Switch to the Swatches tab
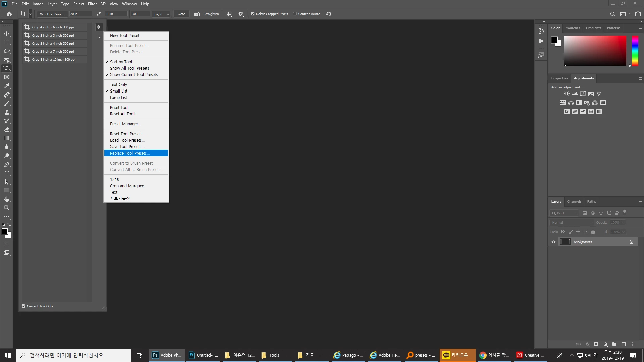Viewport: 644px width, 362px height. [573, 28]
